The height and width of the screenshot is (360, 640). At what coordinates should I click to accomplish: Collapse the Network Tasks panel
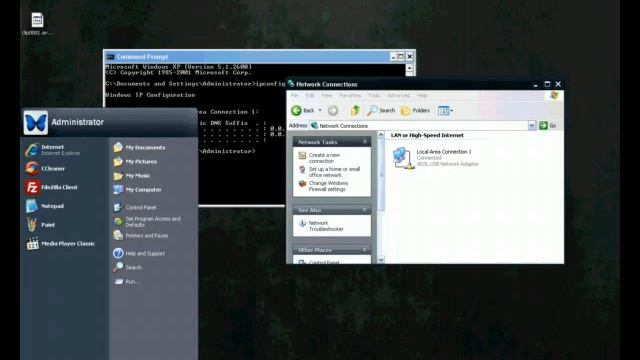coord(365,142)
